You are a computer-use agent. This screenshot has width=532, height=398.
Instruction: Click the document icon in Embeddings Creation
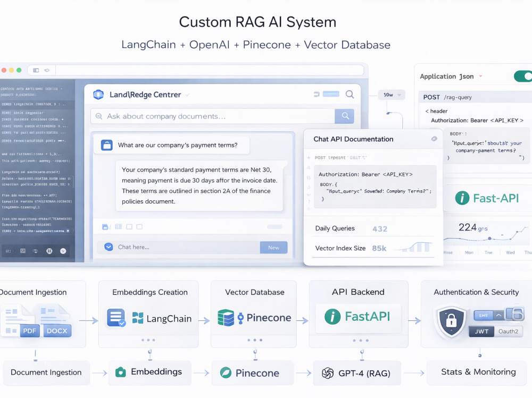(116, 318)
